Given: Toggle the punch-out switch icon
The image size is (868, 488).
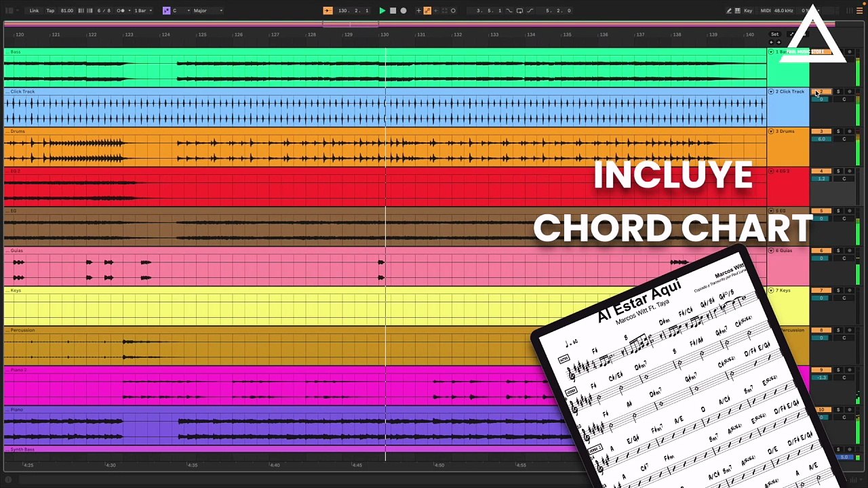Looking at the screenshot, I should [530, 11].
